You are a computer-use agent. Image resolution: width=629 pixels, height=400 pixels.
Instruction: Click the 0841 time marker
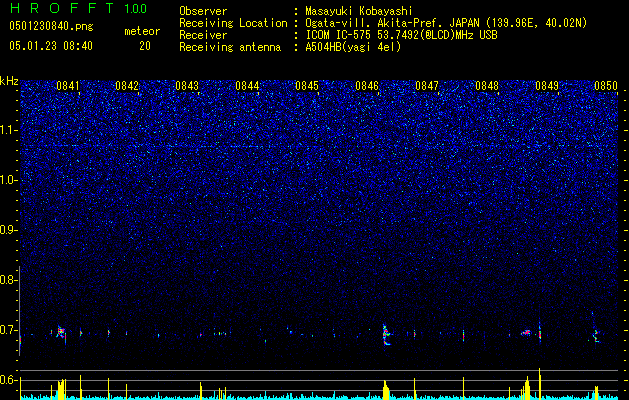pyautogui.click(x=68, y=86)
